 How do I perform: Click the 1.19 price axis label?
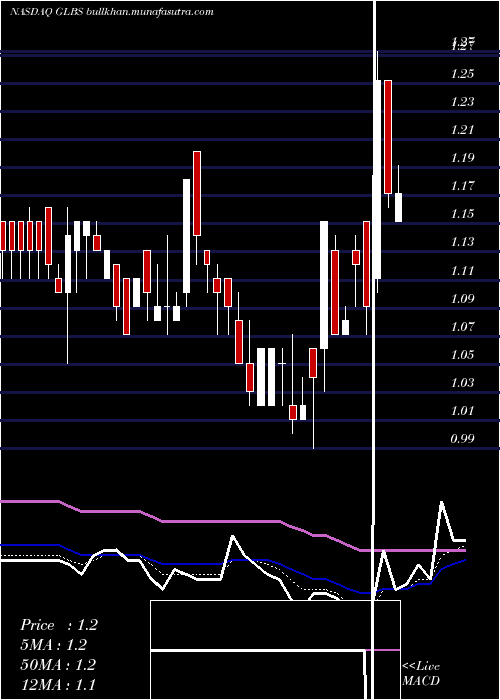tap(462, 158)
